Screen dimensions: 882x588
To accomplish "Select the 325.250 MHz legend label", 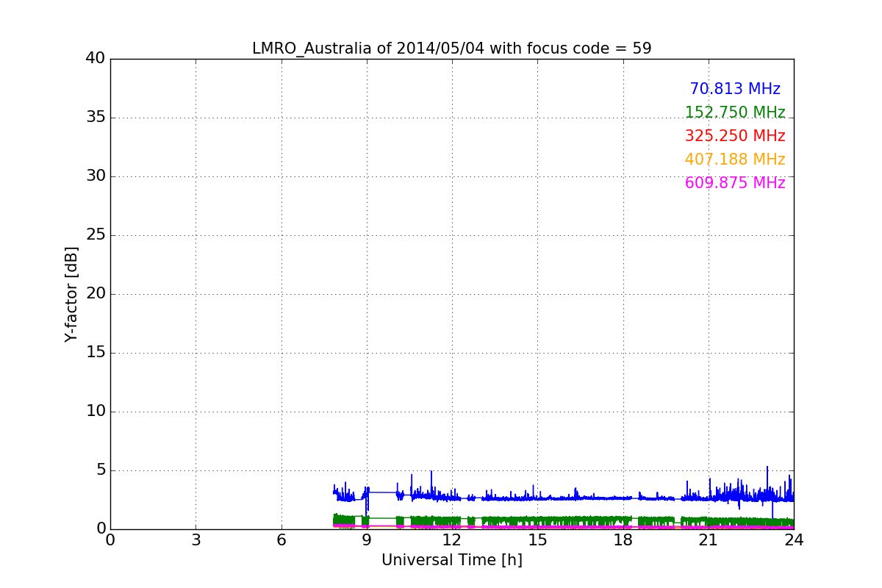I will coord(735,136).
